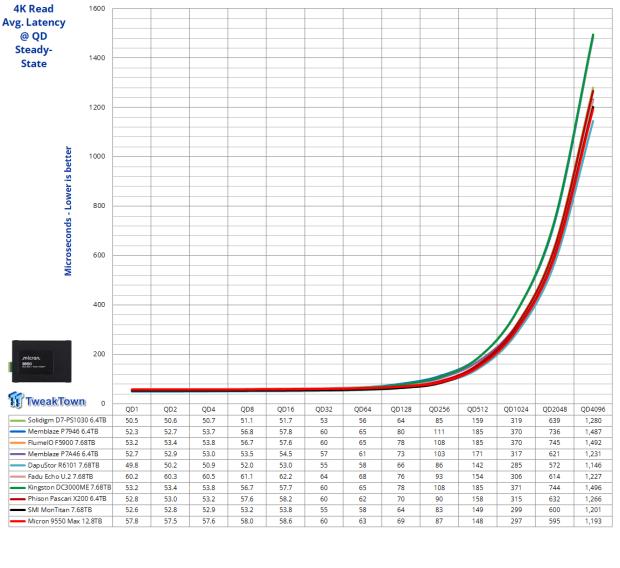620x568 pixels.
Task: Click the 1,496 value in the Kingston row
Action: tap(592, 487)
